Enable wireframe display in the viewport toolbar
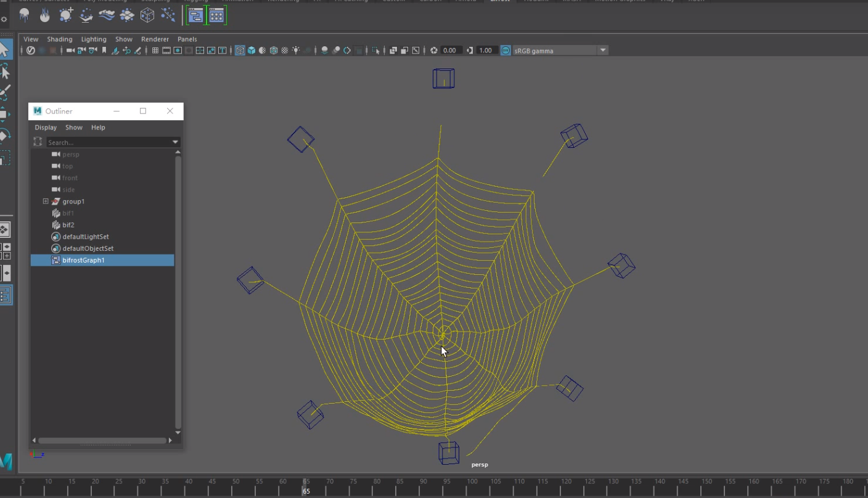Screen dimensions: 868x498 pyautogui.click(x=240, y=50)
